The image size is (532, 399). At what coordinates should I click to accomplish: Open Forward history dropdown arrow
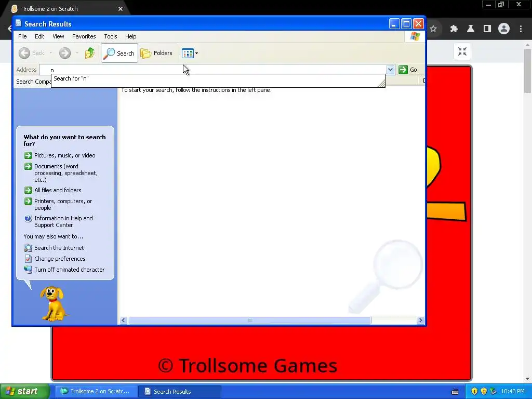pos(77,53)
